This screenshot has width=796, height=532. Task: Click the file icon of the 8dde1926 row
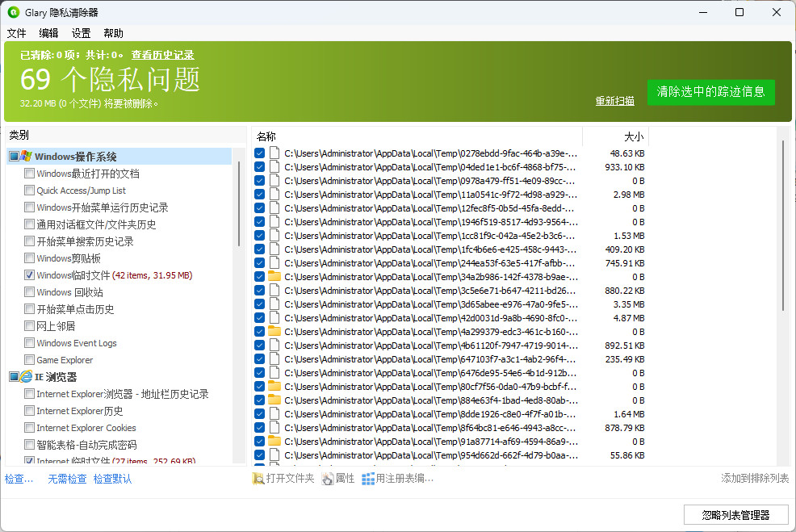point(274,413)
